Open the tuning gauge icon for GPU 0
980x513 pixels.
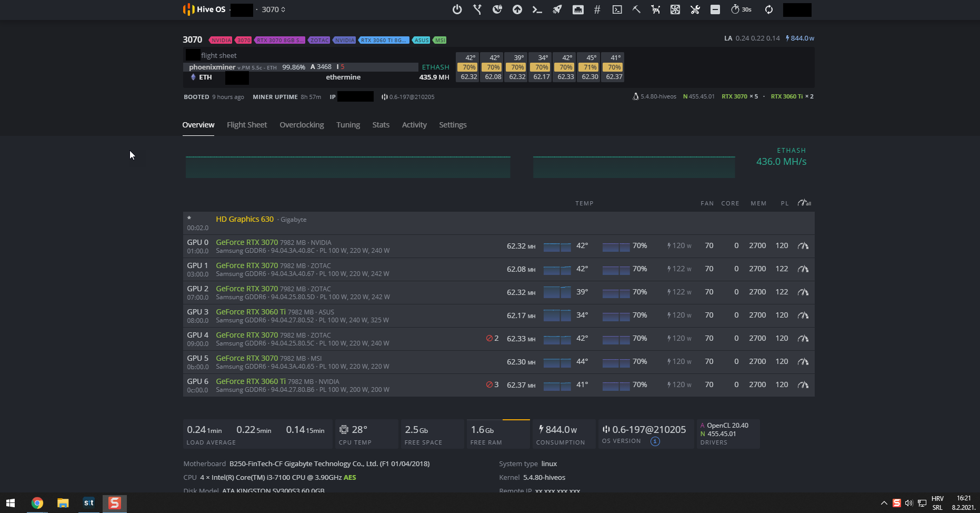tap(803, 246)
